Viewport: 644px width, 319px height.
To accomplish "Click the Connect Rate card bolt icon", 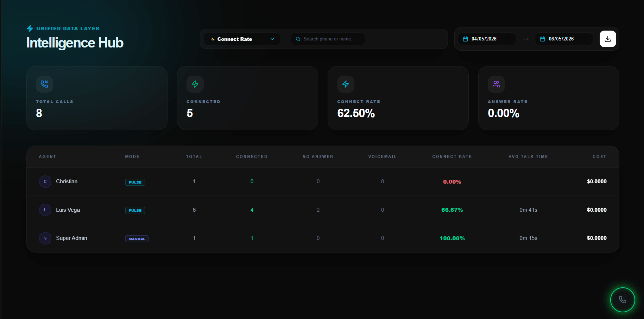I will pos(346,84).
